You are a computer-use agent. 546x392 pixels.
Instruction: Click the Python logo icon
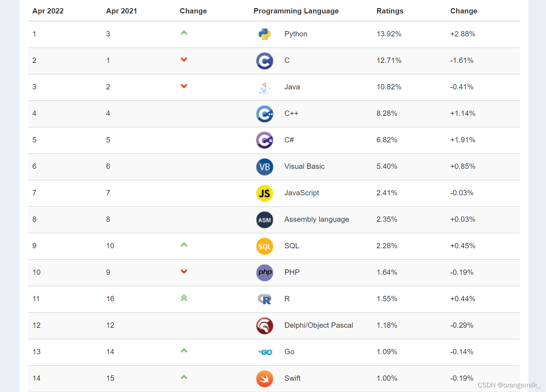click(x=265, y=34)
